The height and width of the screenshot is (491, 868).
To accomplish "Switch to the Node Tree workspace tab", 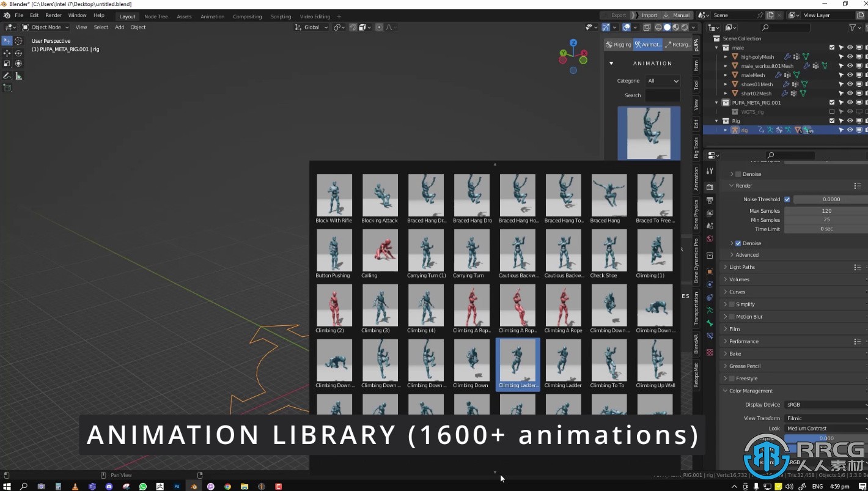I will (x=156, y=17).
